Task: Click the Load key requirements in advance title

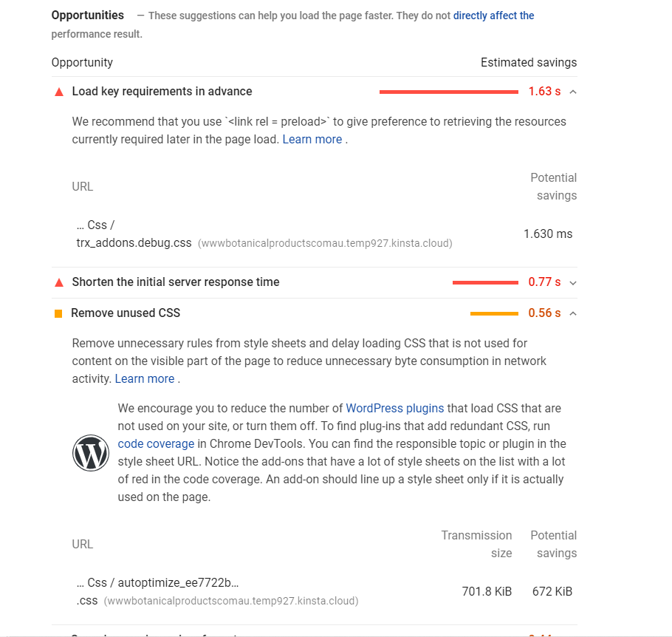Action: pyautogui.click(x=162, y=92)
